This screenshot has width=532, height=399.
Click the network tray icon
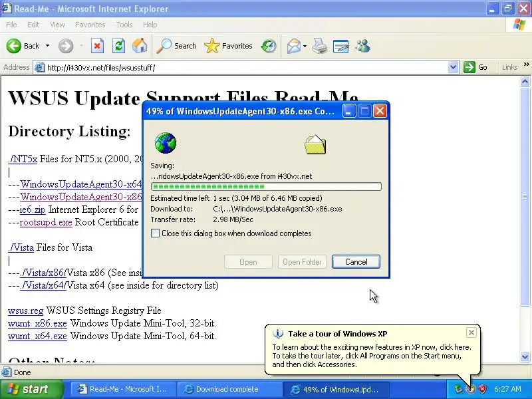pyautogui.click(x=458, y=389)
